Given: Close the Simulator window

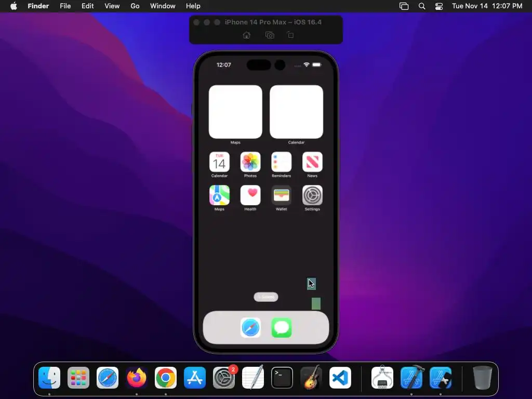Looking at the screenshot, I should (x=196, y=22).
